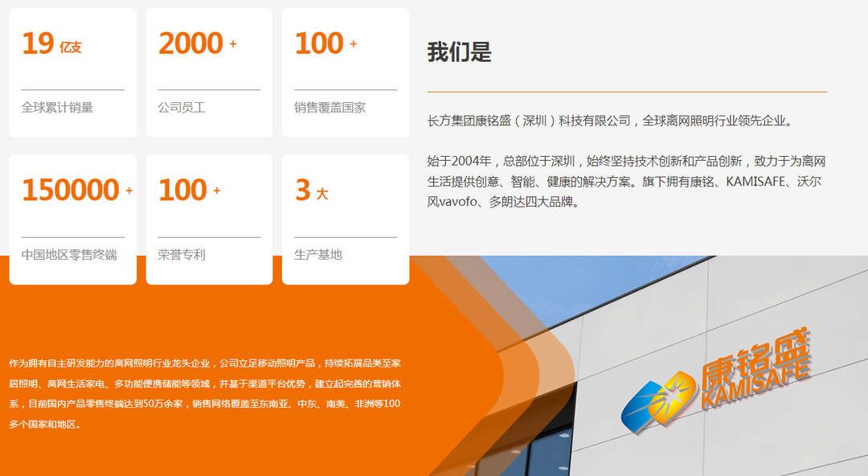Click the paragraph starting with 长方集团康铭盛

[x=611, y=121]
